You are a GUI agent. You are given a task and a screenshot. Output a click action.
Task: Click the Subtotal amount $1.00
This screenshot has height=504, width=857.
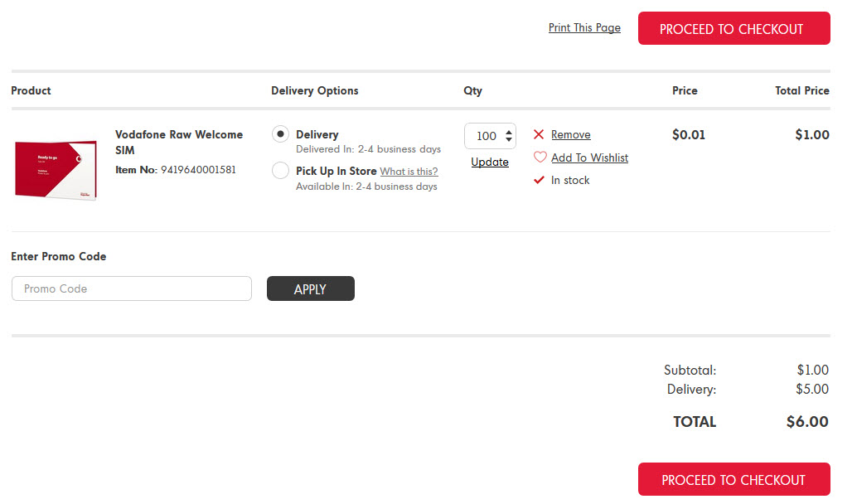coord(813,370)
